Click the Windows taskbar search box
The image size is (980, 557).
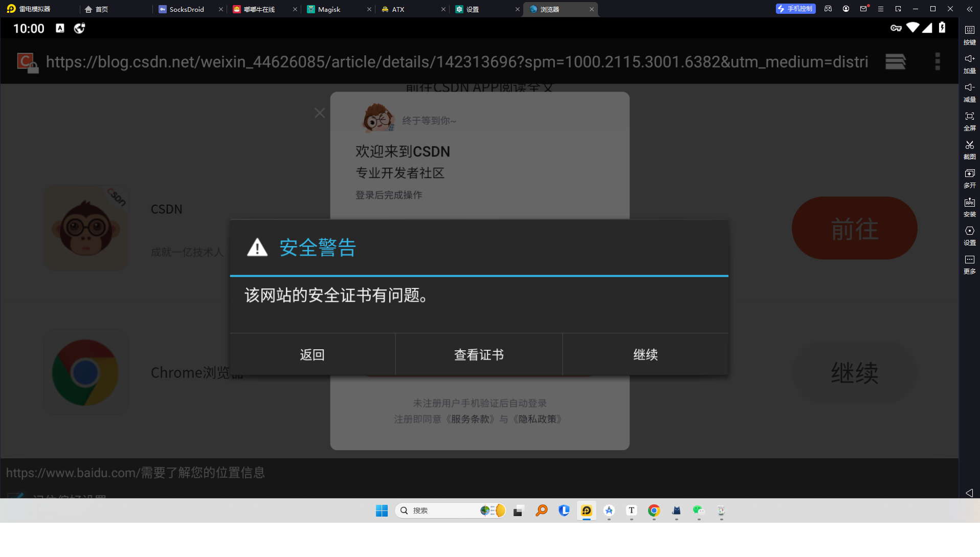(440, 510)
